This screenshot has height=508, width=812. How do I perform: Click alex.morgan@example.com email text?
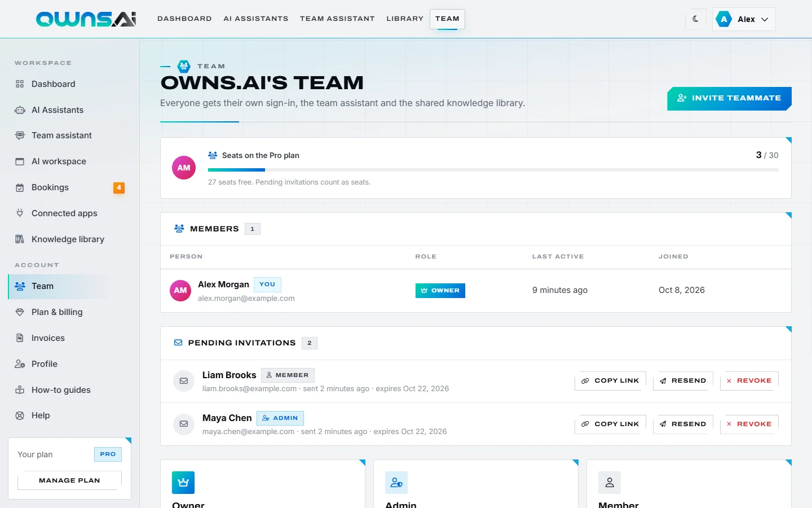coord(246,299)
